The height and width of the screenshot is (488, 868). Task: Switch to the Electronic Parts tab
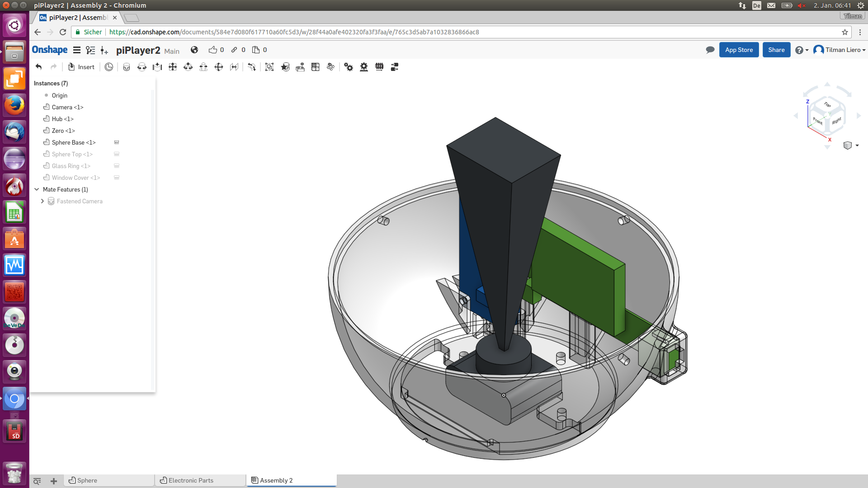(200, 480)
